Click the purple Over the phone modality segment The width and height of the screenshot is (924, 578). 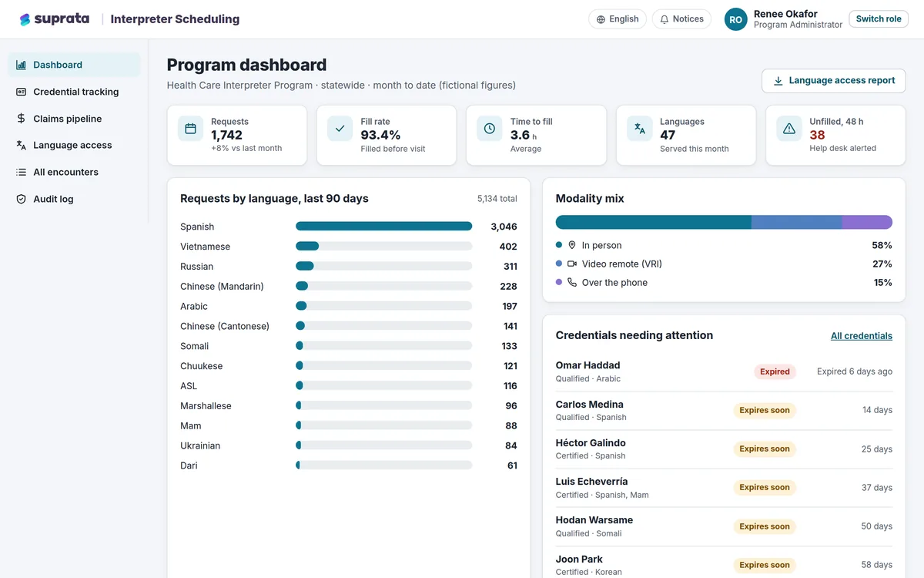[x=867, y=222]
